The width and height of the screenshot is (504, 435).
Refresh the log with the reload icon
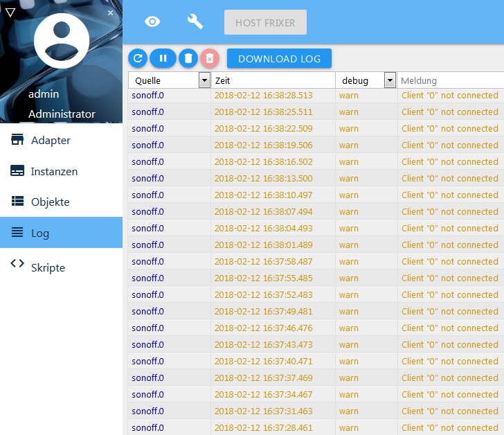[x=138, y=58]
